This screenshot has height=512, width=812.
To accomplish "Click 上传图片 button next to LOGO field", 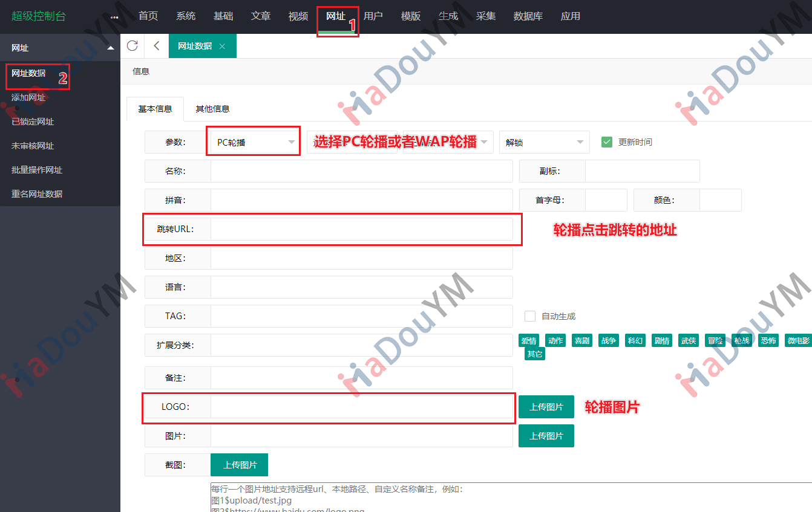I will point(546,407).
